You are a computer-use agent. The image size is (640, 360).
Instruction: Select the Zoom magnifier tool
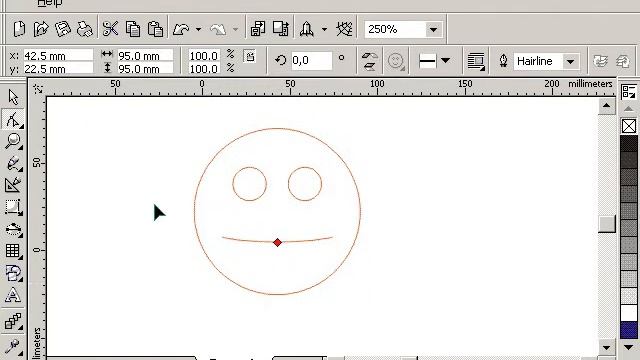pyautogui.click(x=13, y=141)
